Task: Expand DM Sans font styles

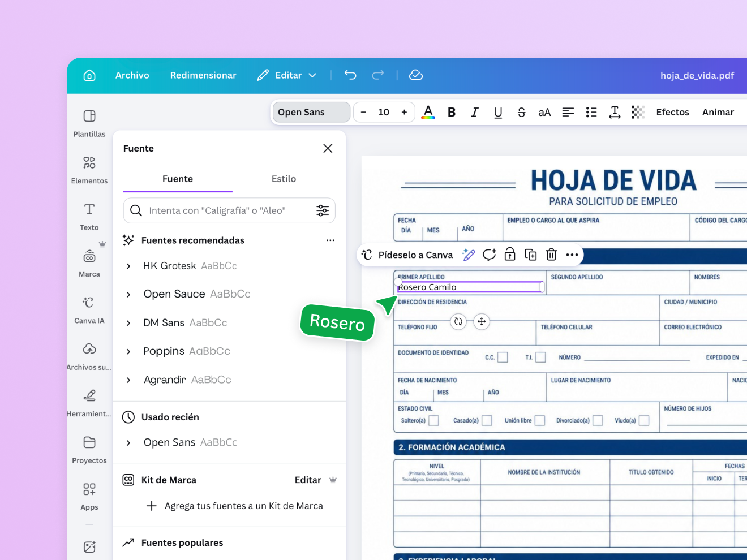Action: click(128, 323)
